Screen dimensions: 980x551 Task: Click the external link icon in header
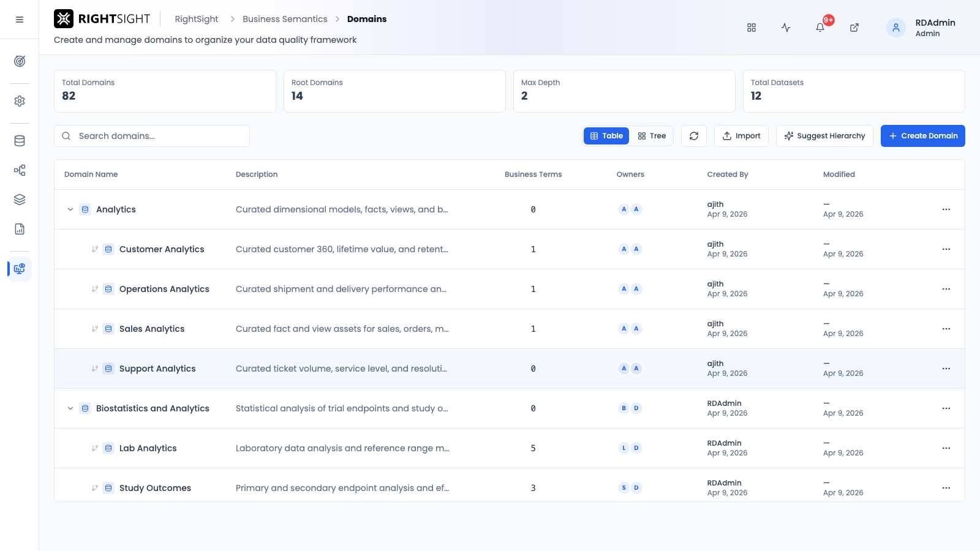click(x=854, y=28)
